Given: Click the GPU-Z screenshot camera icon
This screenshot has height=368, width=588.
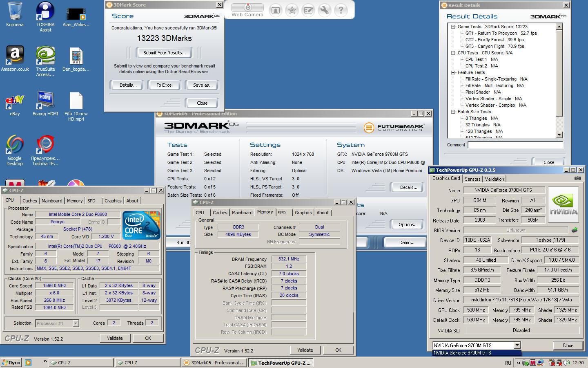Looking at the screenshot, I should click(x=577, y=178).
